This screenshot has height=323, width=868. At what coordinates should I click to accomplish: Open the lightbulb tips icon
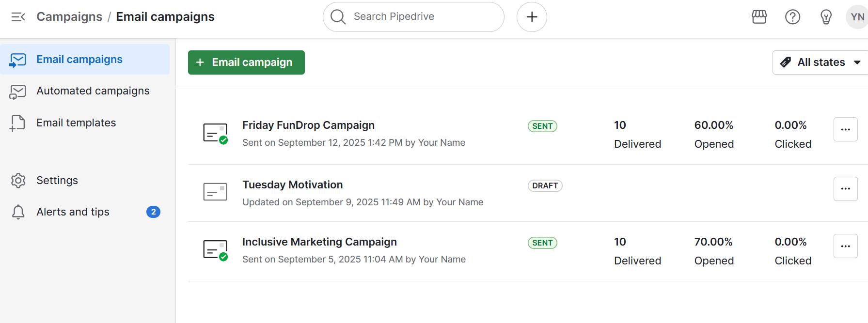click(826, 17)
